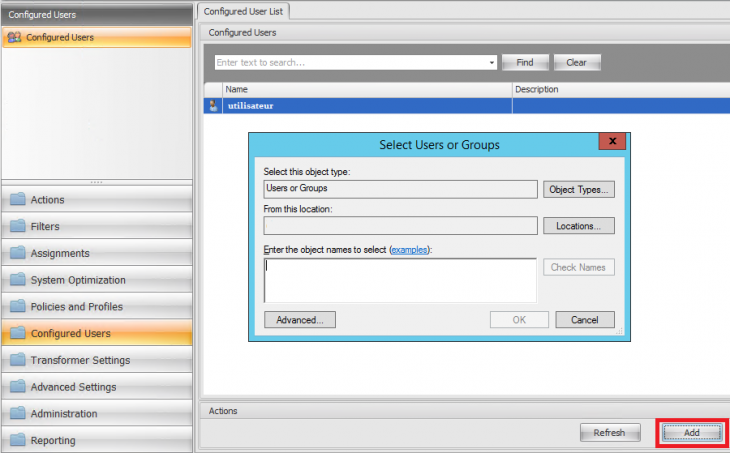This screenshot has width=730, height=453.
Task: Open the System Optimization section
Action: [x=78, y=280]
